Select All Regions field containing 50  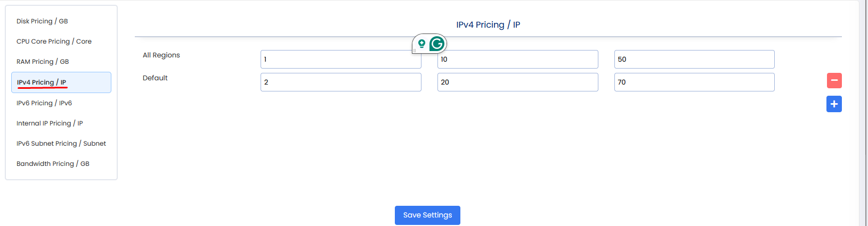[x=694, y=60]
